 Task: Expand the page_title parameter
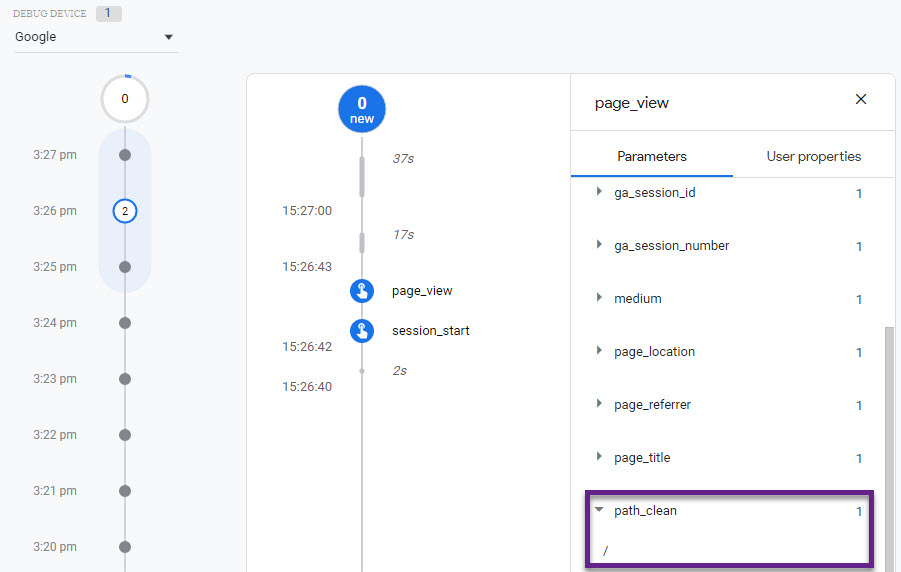coord(599,457)
